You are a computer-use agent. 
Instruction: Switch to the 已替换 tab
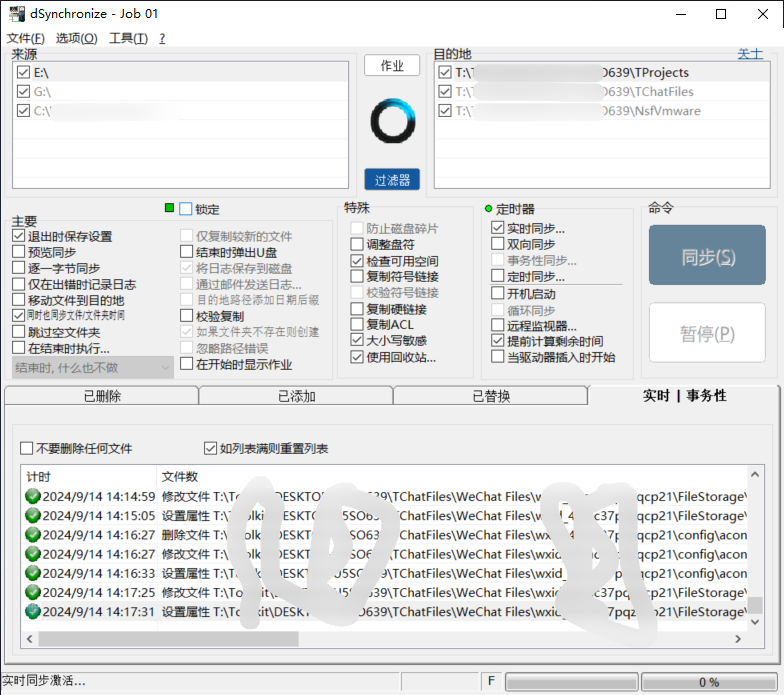click(491, 396)
